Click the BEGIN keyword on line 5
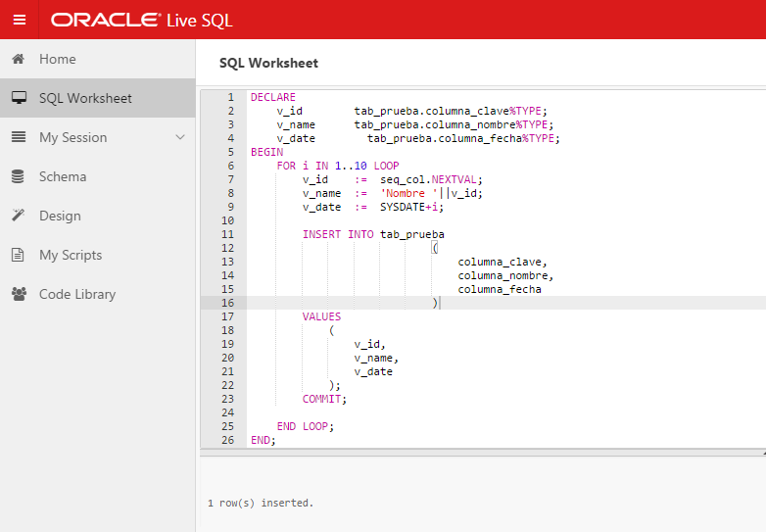Image resolution: width=766 pixels, height=532 pixels. (266, 152)
